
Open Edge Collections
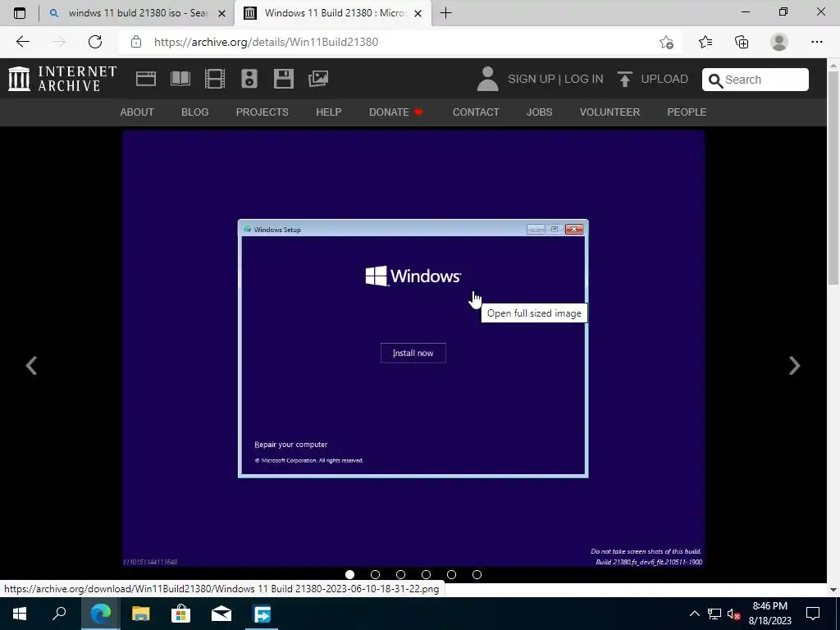coord(742,42)
